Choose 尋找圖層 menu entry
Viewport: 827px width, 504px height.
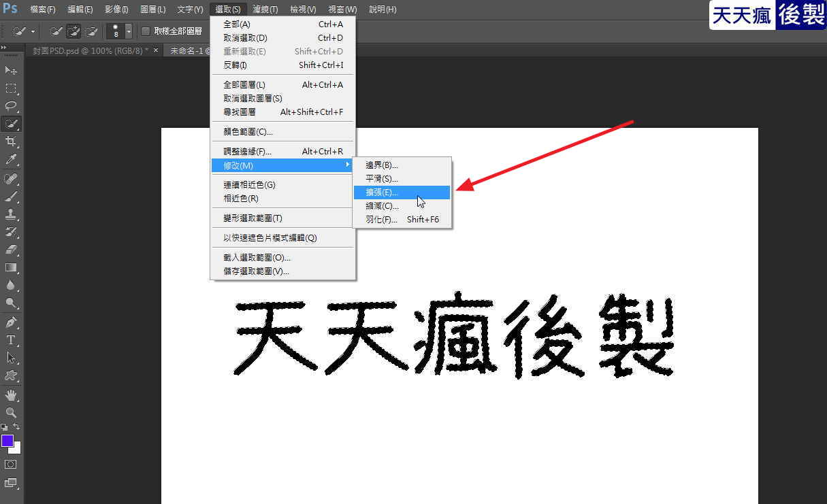(282, 112)
